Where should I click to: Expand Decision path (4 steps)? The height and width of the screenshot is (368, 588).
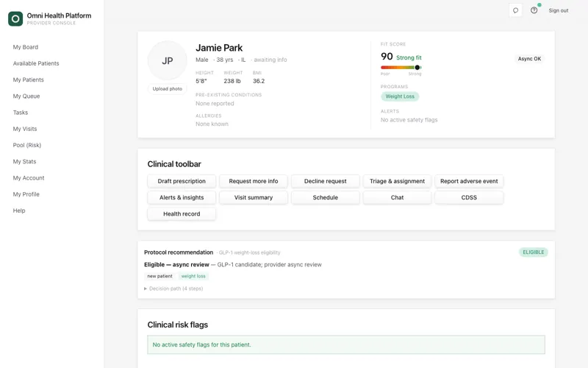(173, 289)
